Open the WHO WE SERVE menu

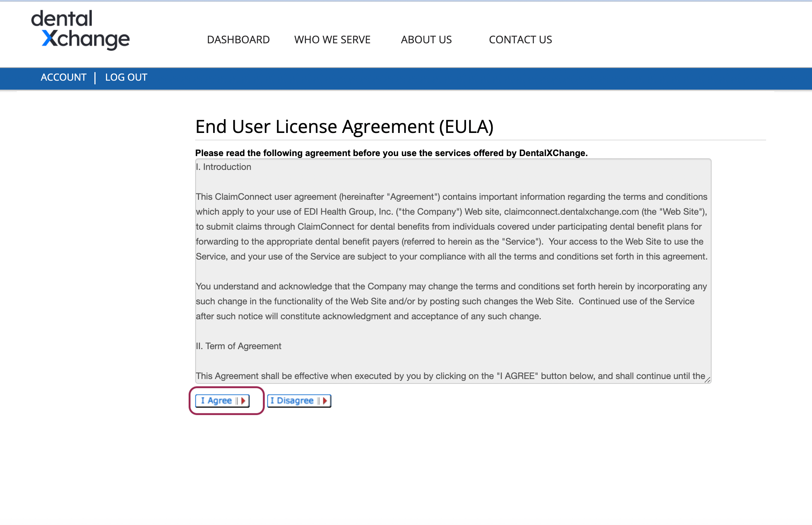coord(332,40)
